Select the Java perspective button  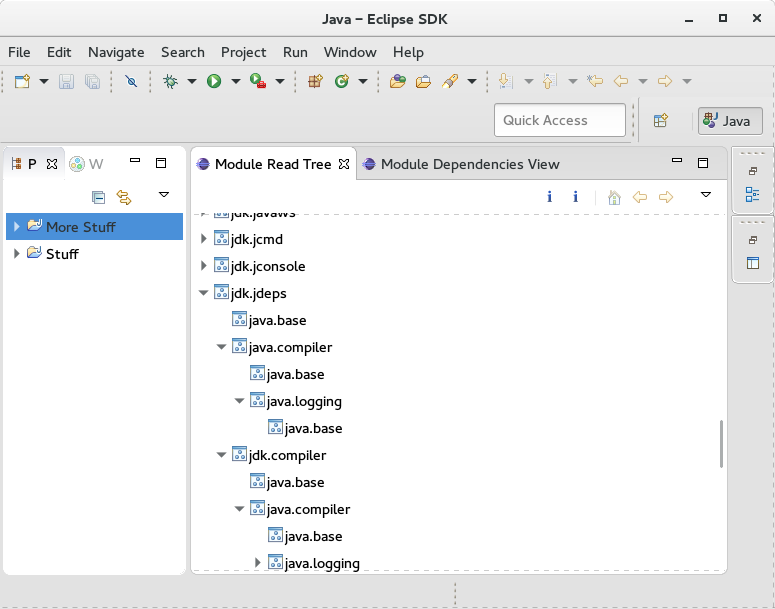[x=730, y=121]
